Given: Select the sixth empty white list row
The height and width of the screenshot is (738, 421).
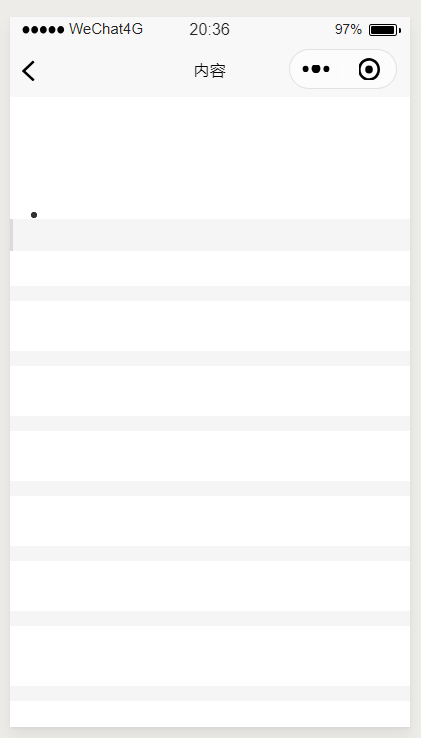Looking at the screenshot, I should coord(210,586).
